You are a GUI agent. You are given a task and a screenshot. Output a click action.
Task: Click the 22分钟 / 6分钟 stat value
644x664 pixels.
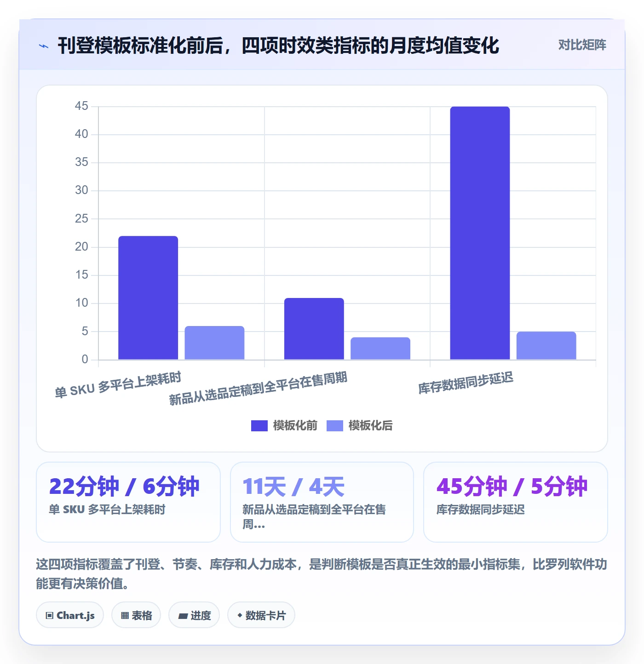(124, 487)
